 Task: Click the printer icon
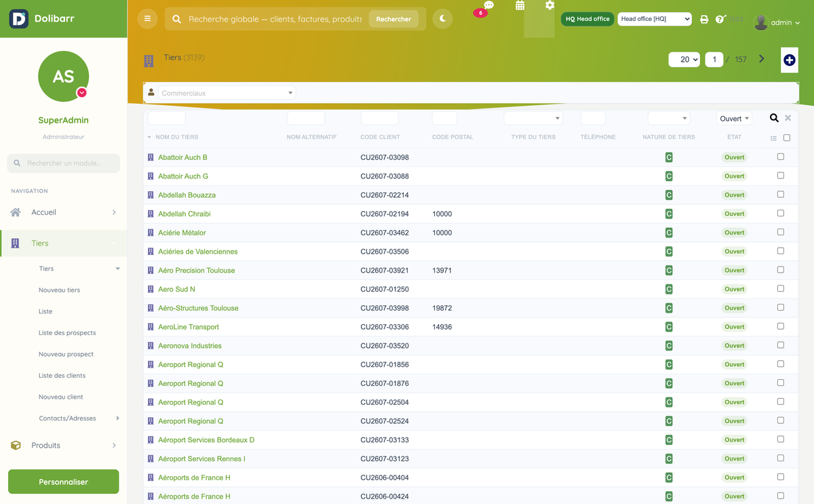704,20
